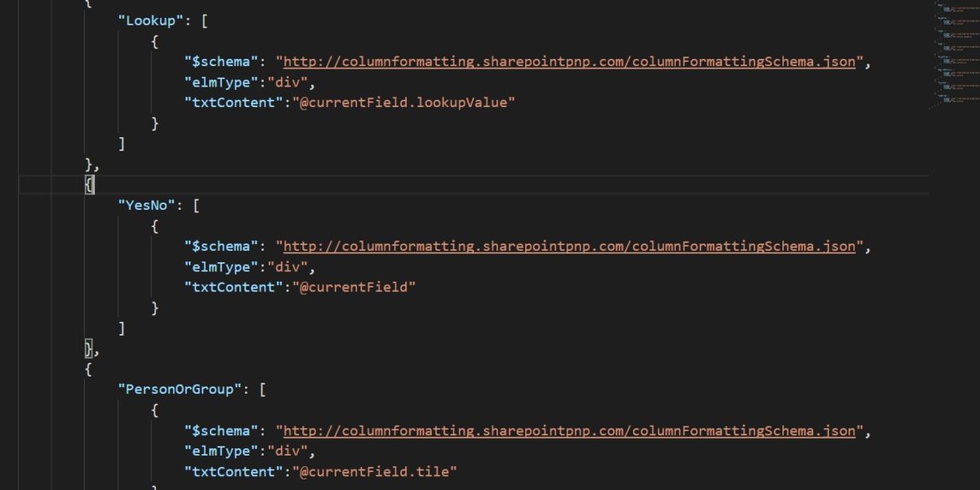980x490 pixels.
Task: Click "elmType" key in the PersonOrGroup block
Action: pyautogui.click(x=220, y=451)
